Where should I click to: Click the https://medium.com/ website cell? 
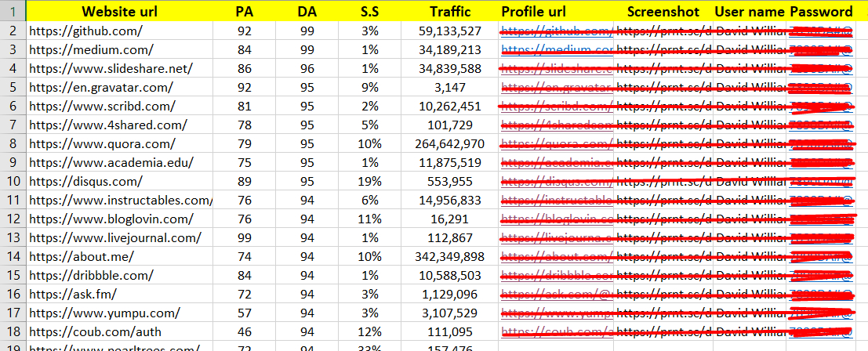119,49
